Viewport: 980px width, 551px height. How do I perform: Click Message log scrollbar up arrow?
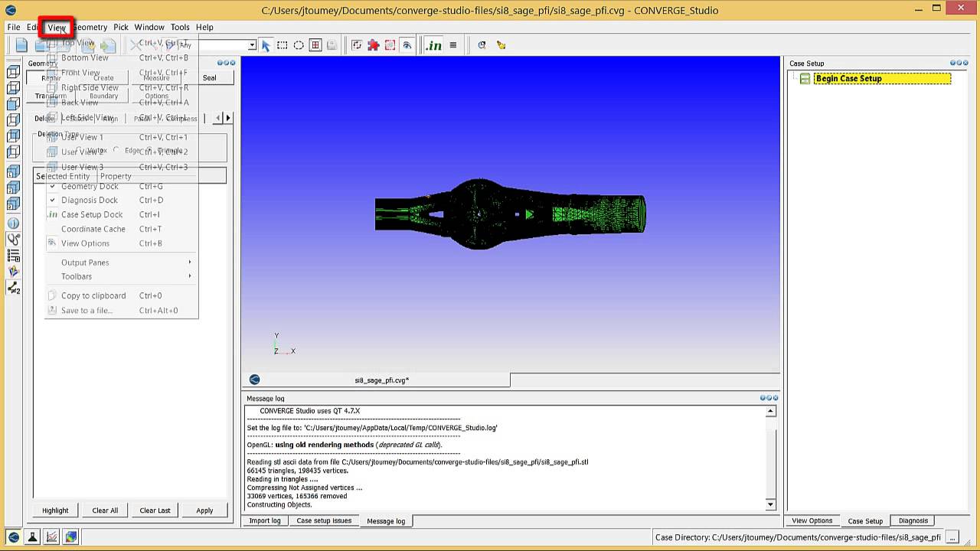coord(771,412)
